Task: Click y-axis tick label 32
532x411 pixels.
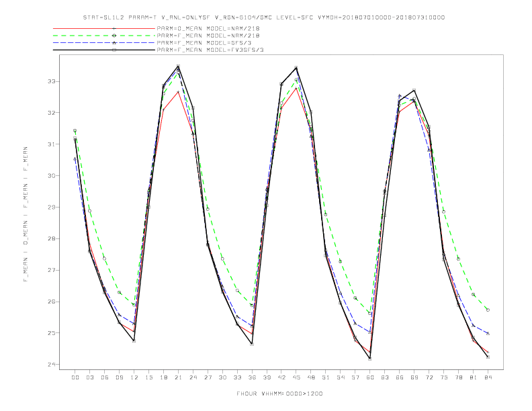Action: (x=52, y=113)
